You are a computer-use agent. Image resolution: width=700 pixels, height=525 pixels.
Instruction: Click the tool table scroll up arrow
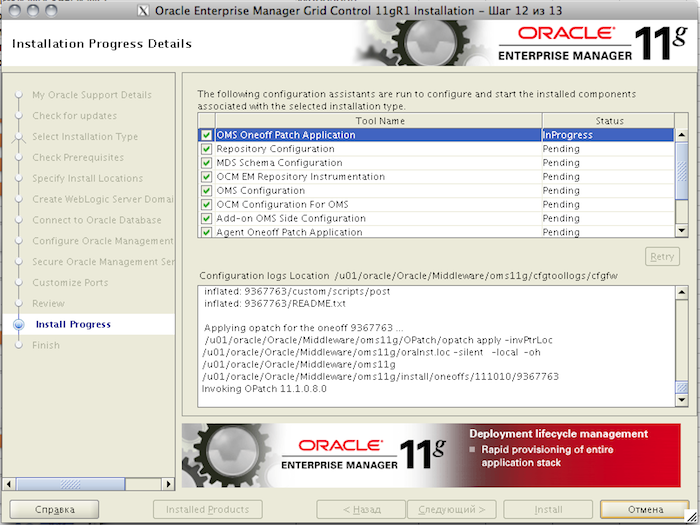[681, 134]
